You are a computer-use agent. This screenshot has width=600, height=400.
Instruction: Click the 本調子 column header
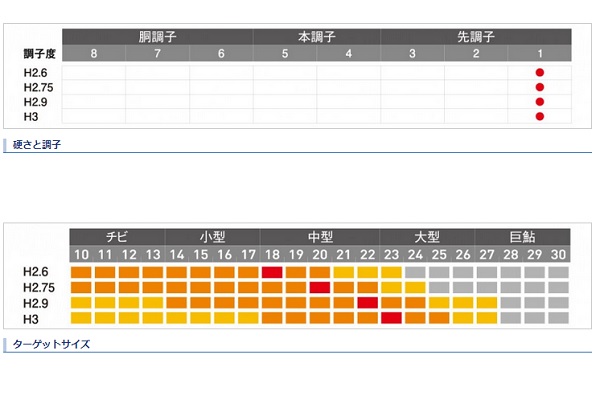[x=317, y=37]
